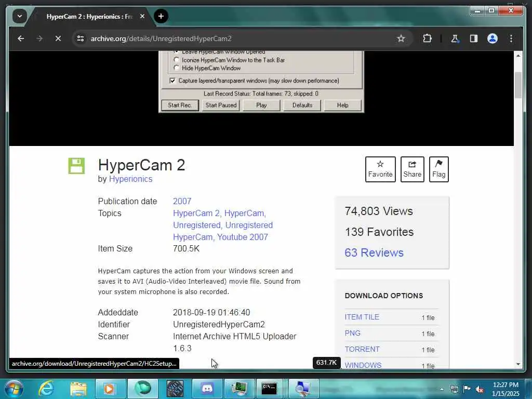
Task: Open the Chrome profile avatar
Action: coord(493,38)
